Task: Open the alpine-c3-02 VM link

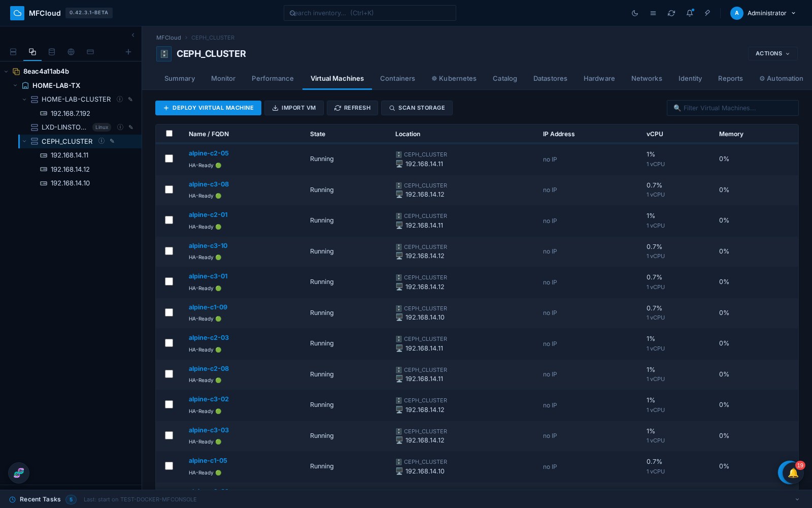Action: pyautogui.click(x=209, y=399)
